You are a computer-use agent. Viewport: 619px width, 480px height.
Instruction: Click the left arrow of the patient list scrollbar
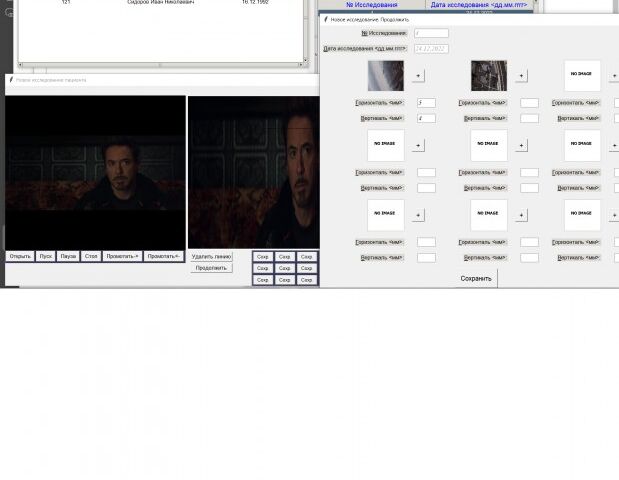(x=21, y=64)
